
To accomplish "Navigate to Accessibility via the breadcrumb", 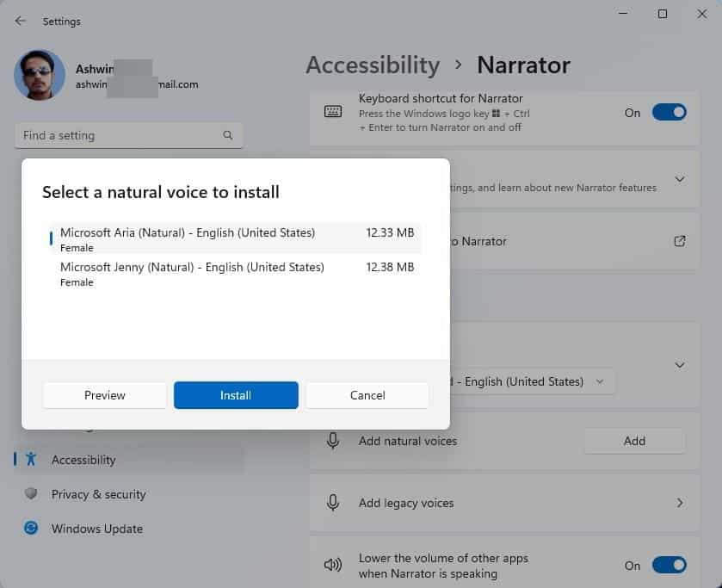I will click(373, 65).
